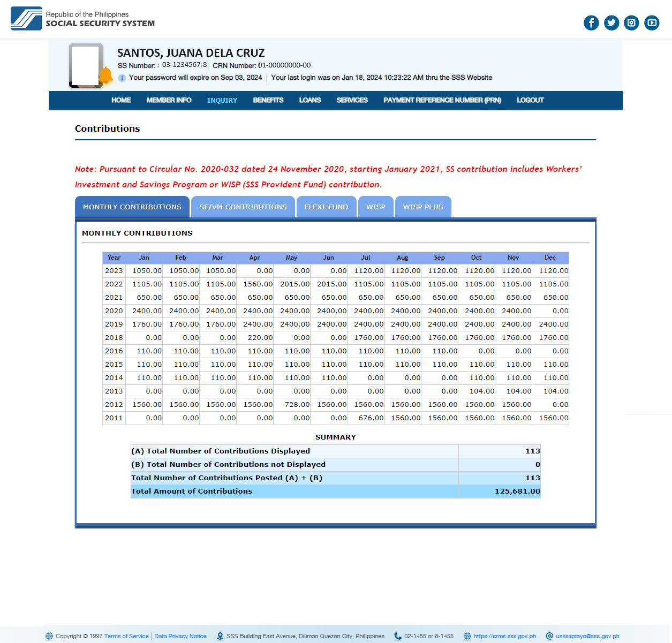Open the BENEFITS menu item

coord(268,100)
